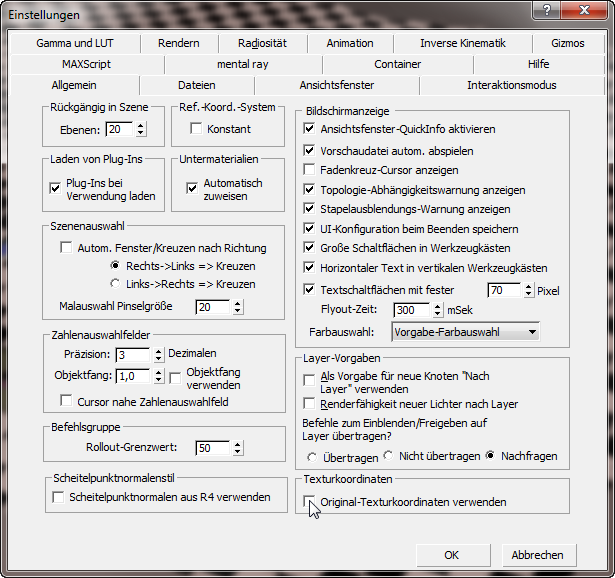Click the help question mark button
This screenshot has width=615, height=578.
click(547, 10)
